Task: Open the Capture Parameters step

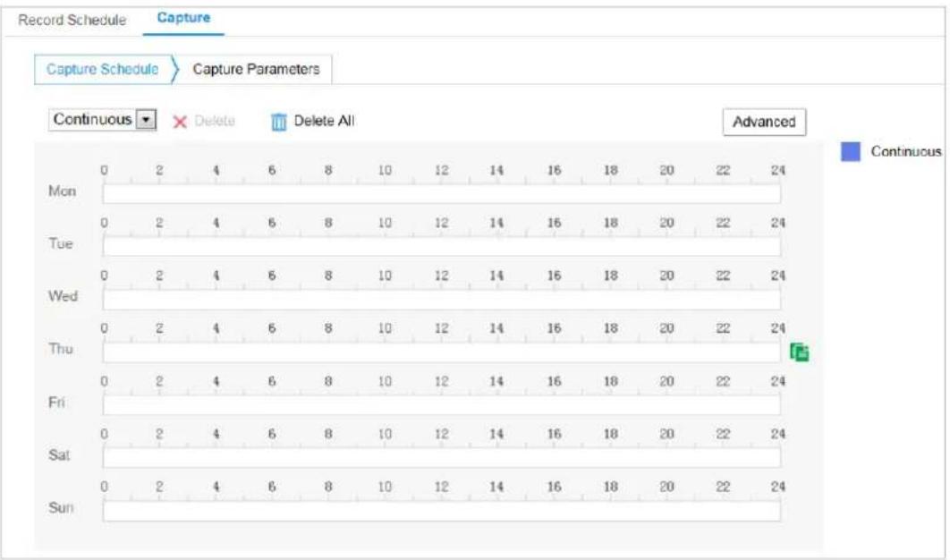Action: [256, 69]
